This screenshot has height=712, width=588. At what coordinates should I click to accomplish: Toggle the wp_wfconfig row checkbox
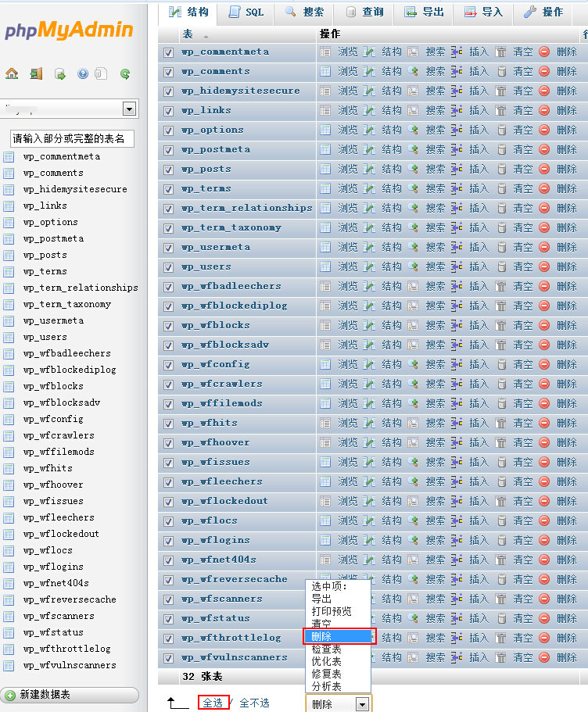168,365
